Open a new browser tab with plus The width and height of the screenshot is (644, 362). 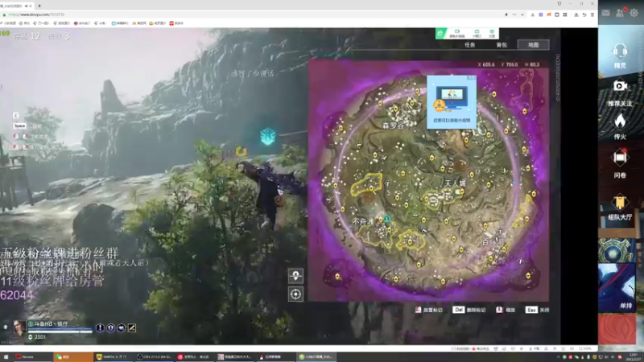click(39, 6)
